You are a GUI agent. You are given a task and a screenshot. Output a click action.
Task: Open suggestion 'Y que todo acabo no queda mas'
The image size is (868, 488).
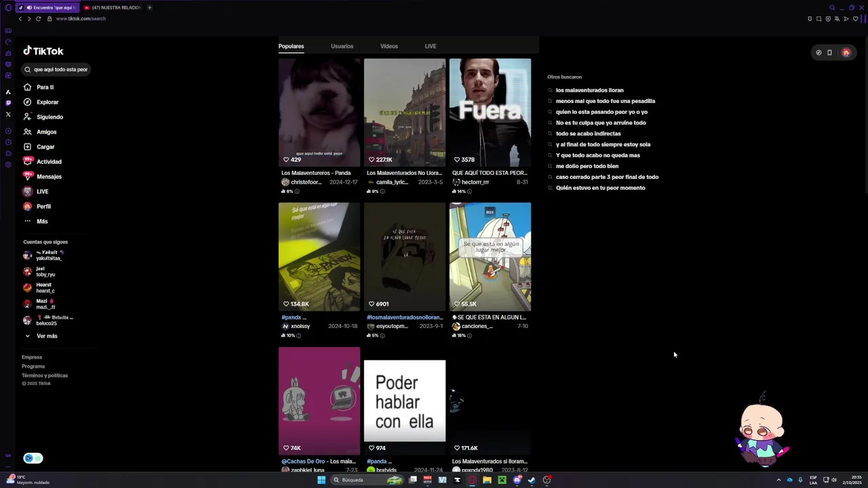pyautogui.click(x=597, y=155)
